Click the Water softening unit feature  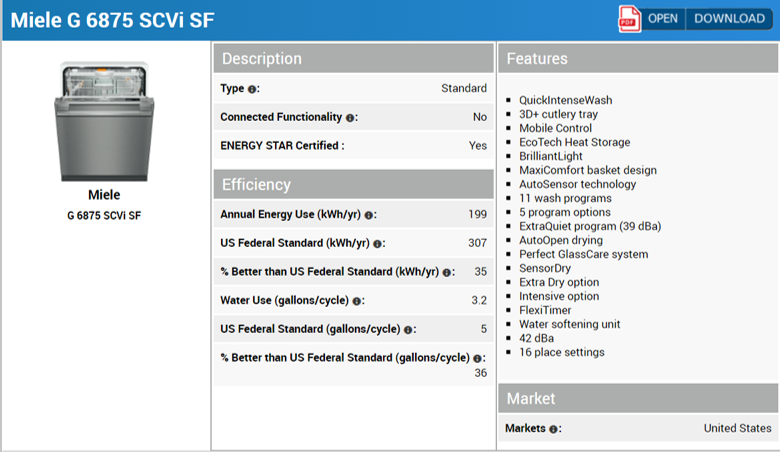point(570,324)
